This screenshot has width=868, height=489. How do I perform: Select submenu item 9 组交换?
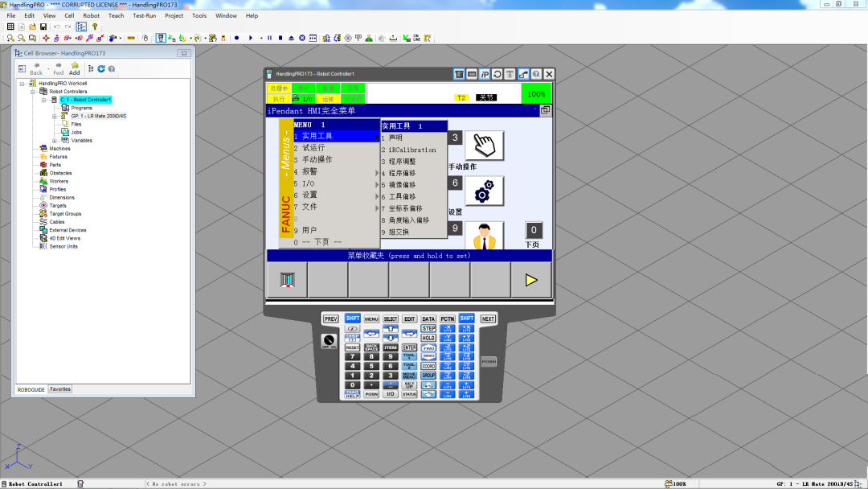414,232
